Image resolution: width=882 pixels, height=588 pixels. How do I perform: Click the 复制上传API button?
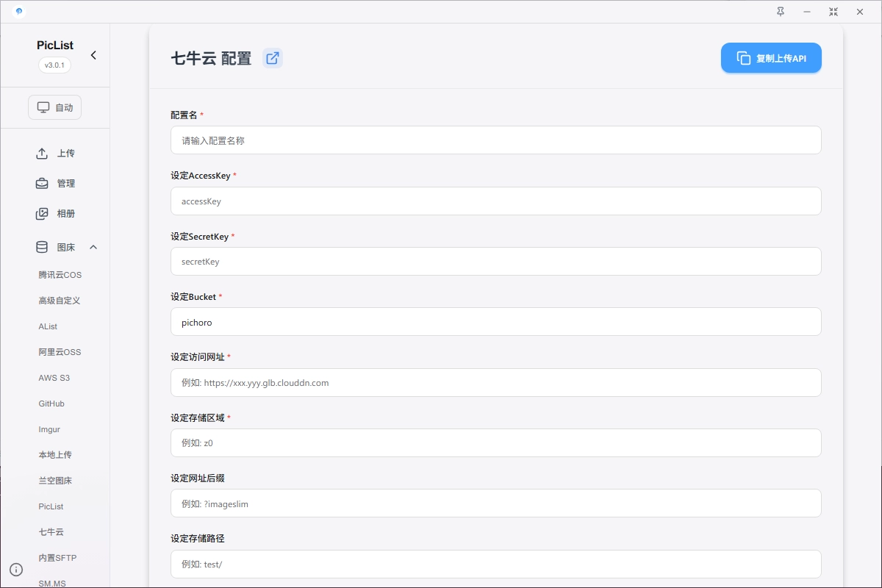[771, 58]
